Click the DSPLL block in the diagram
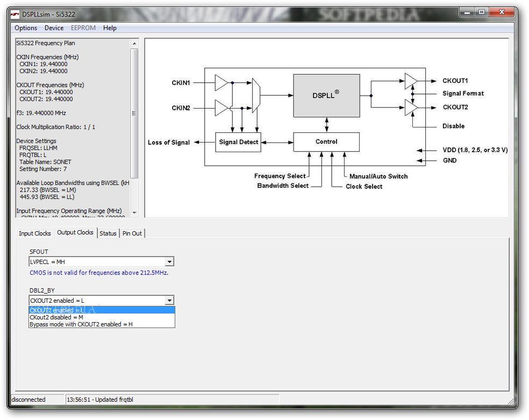This screenshot has height=420, width=529. pos(326,96)
